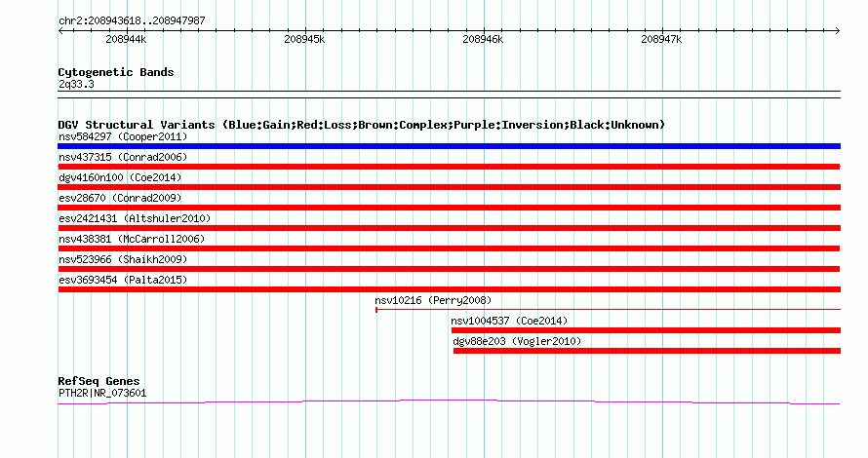The image size is (868, 458).
Task: Select the red loss bar under nsv437315
Action: (449, 167)
